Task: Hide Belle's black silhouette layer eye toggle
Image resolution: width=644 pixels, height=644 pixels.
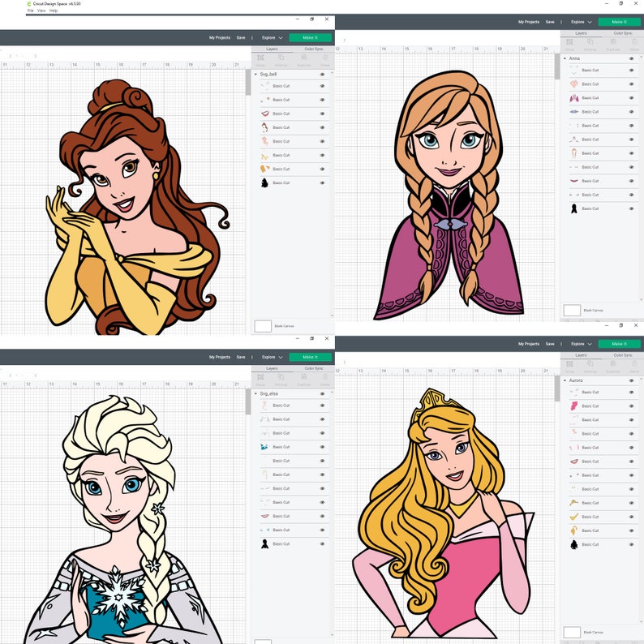Action: point(323,182)
